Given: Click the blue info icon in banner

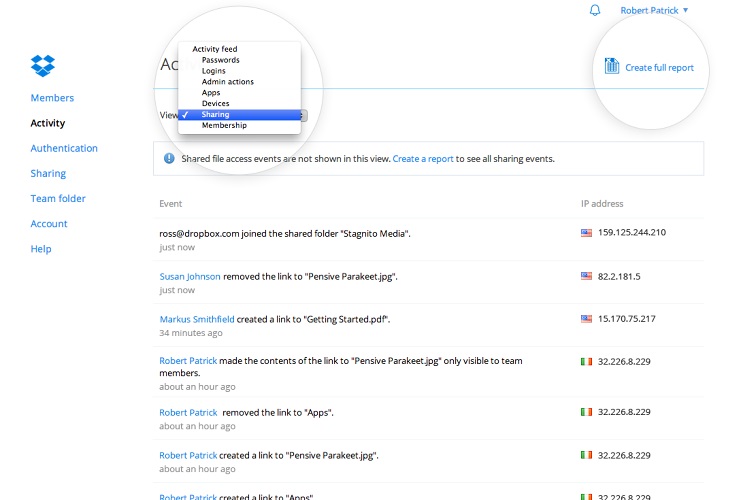Looking at the screenshot, I should coord(169,159).
